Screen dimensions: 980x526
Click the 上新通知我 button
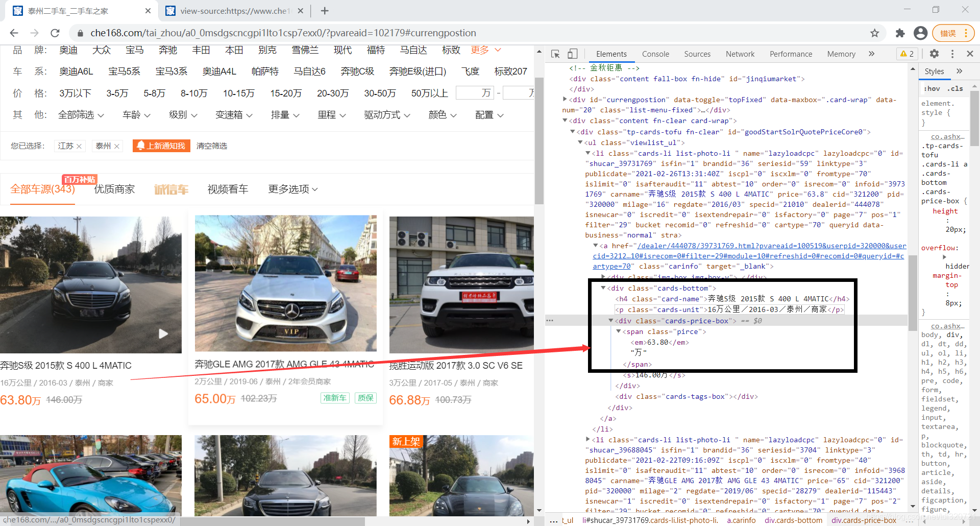tap(161, 146)
